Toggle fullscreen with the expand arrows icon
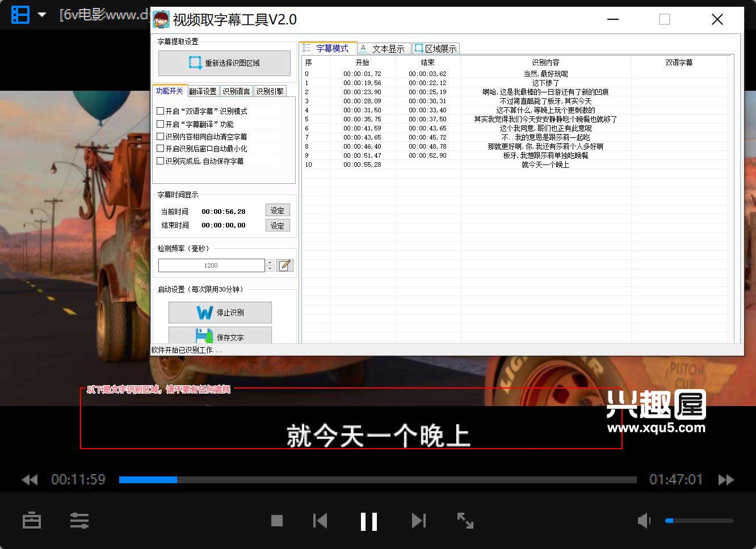 point(465,520)
